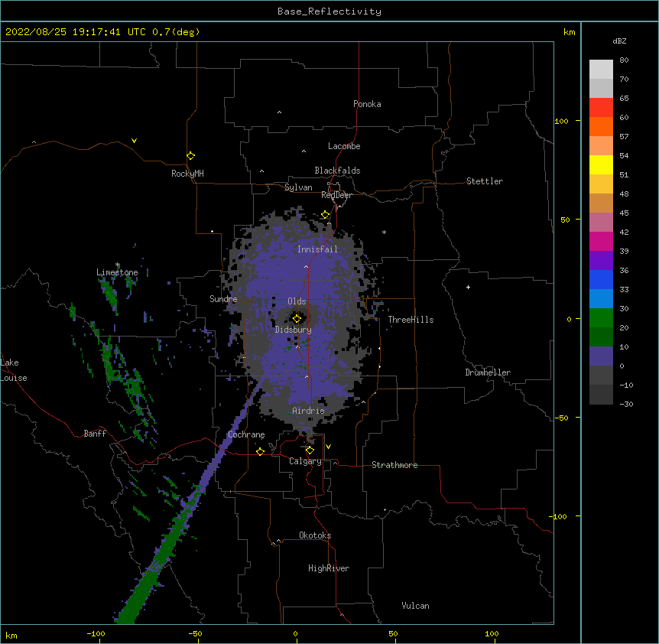
Task: Select the red 65 dBZ legend swatch
Action: click(601, 107)
